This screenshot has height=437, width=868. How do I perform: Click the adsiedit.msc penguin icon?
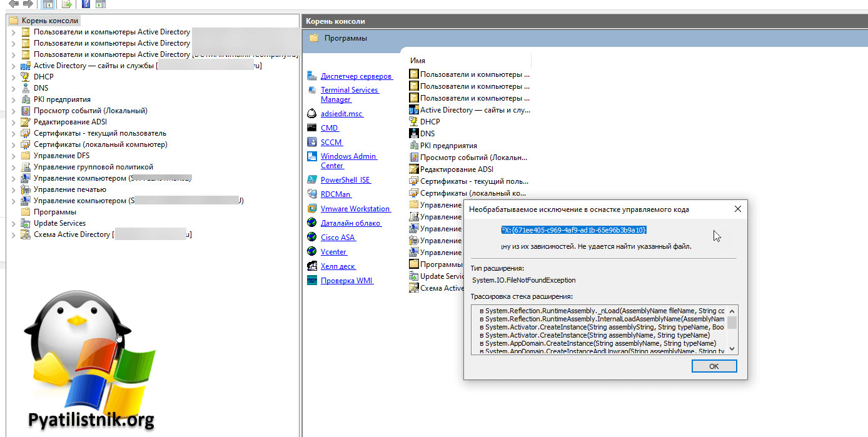click(312, 114)
